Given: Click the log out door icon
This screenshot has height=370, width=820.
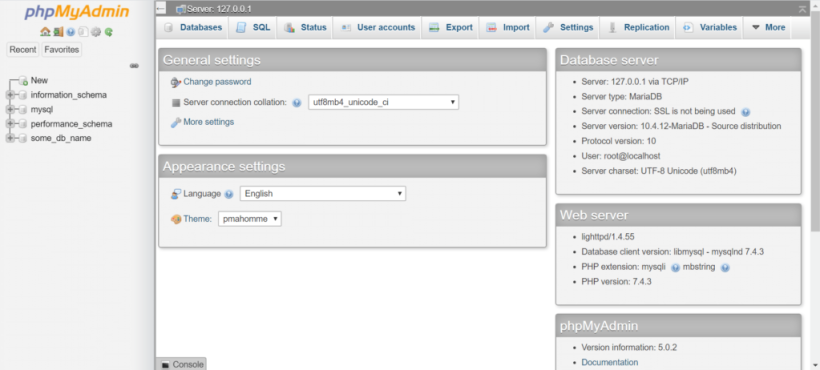Looking at the screenshot, I should 58,32.
